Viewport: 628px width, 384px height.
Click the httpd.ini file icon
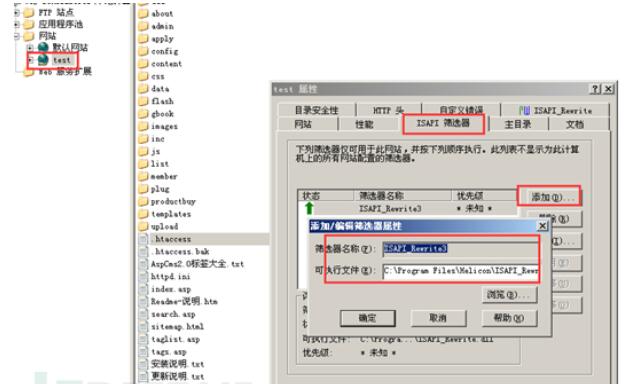pos(143,277)
